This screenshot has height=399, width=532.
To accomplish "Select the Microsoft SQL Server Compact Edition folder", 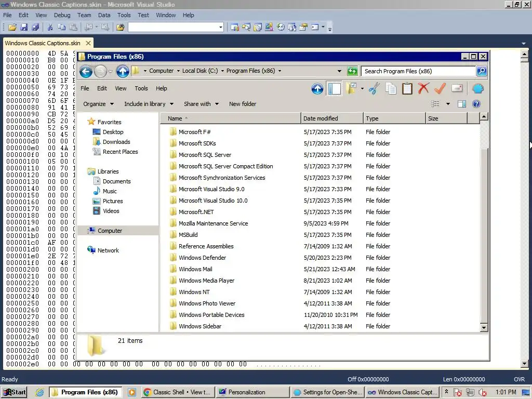I will pos(225,166).
